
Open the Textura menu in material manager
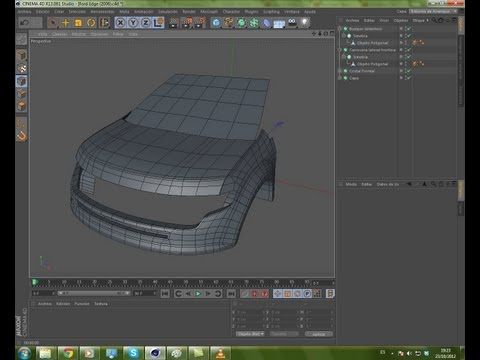[101, 304]
